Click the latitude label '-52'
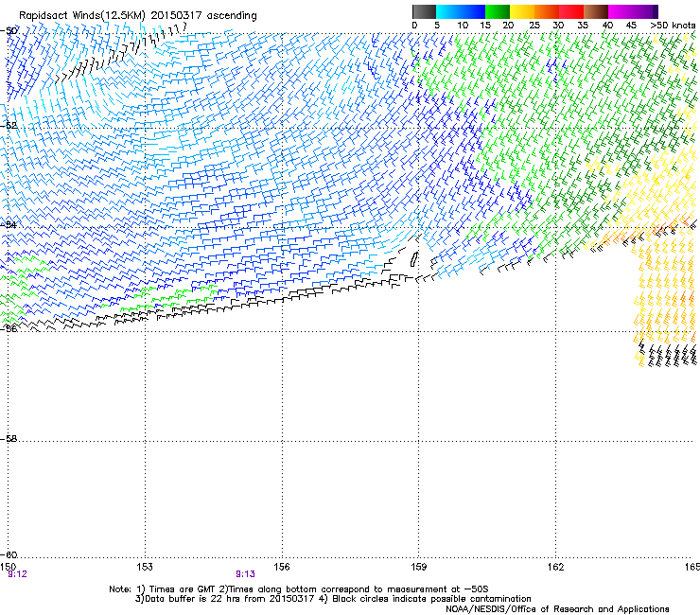Screen dimensions: 700x615 tap(9, 126)
